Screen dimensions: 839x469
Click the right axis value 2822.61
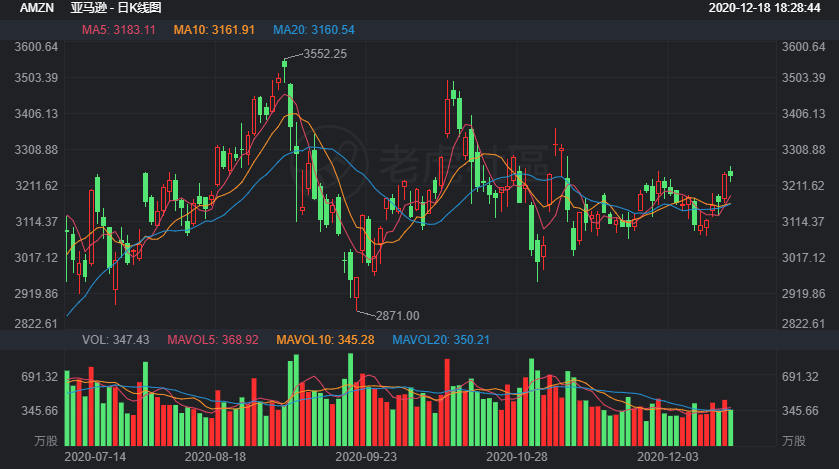click(804, 324)
